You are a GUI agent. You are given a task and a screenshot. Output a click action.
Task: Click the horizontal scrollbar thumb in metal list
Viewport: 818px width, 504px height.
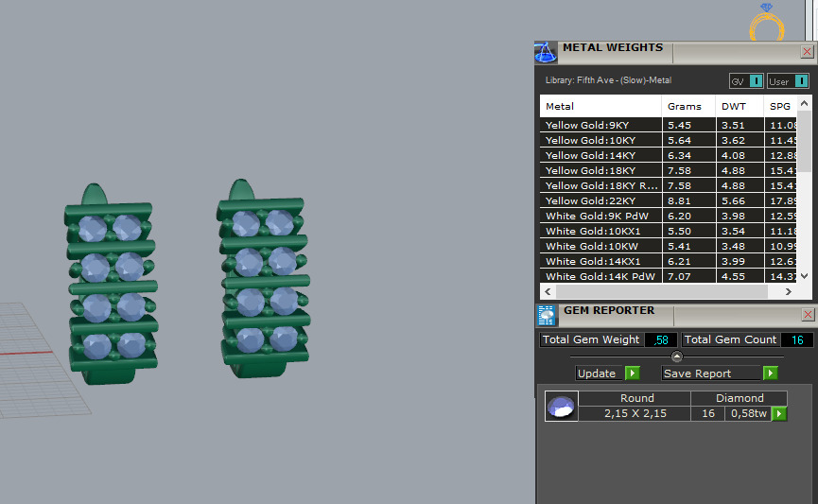click(x=662, y=291)
